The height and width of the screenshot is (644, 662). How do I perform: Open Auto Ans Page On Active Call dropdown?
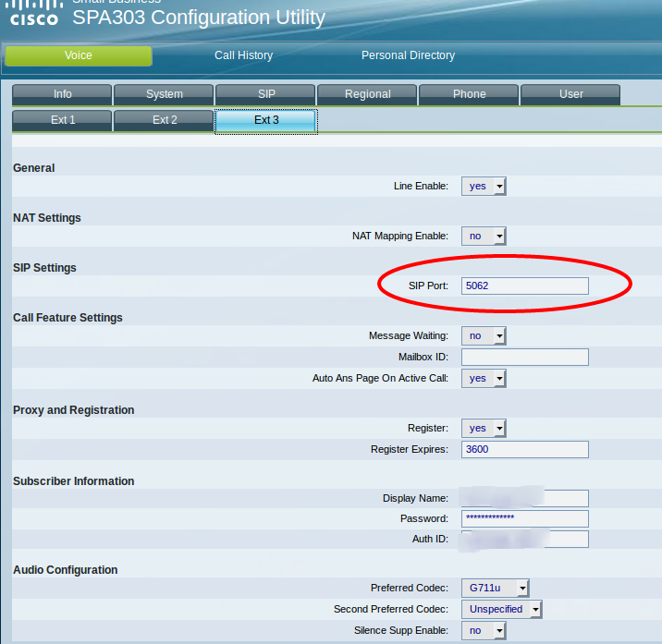[x=484, y=378]
